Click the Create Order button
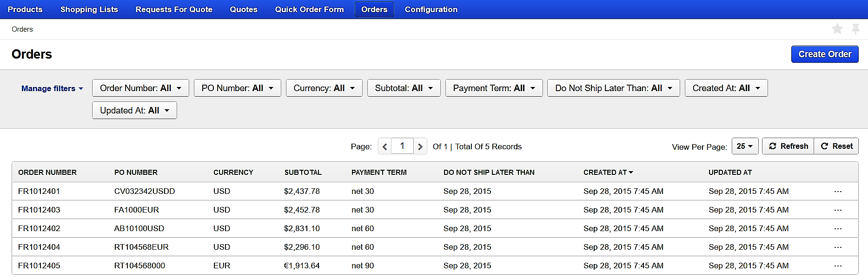The height and width of the screenshot is (279, 868). 825,54
